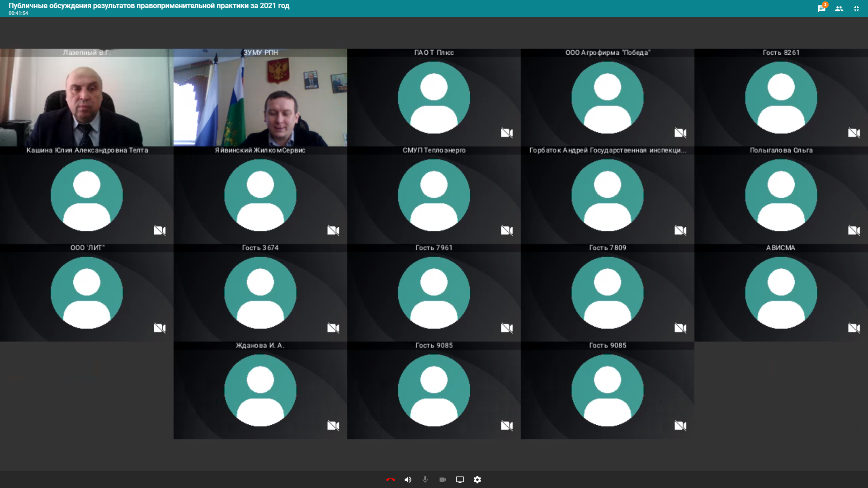
Task: Select Лазепный В.Г. video tile
Action: pyautogui.click(x=87, y=98)
